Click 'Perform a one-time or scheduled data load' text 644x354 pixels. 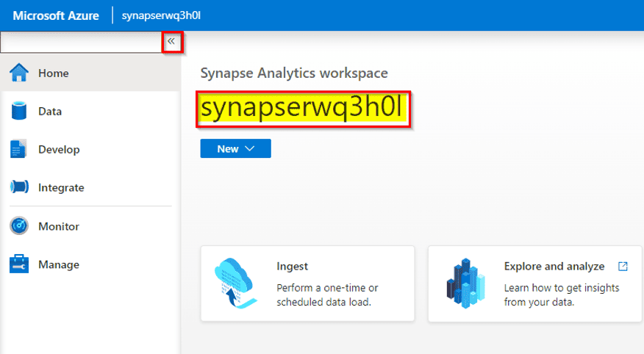(327, 295)
